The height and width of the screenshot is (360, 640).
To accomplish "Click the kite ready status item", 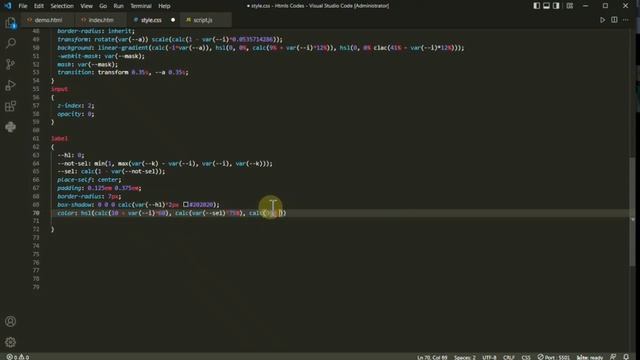I will pos(590,357).
